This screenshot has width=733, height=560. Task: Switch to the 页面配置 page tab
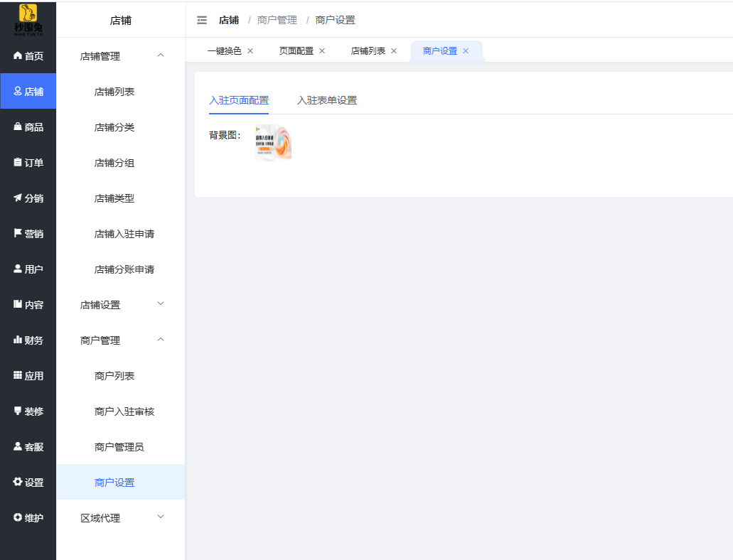(x=296, y=51)
